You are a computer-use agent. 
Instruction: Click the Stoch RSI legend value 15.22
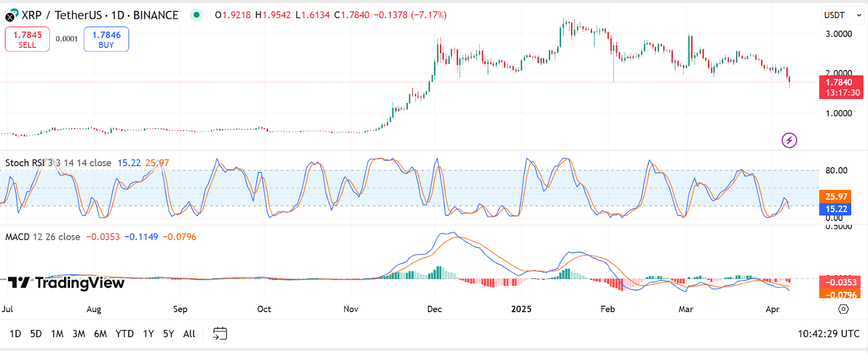pos(129,163)
